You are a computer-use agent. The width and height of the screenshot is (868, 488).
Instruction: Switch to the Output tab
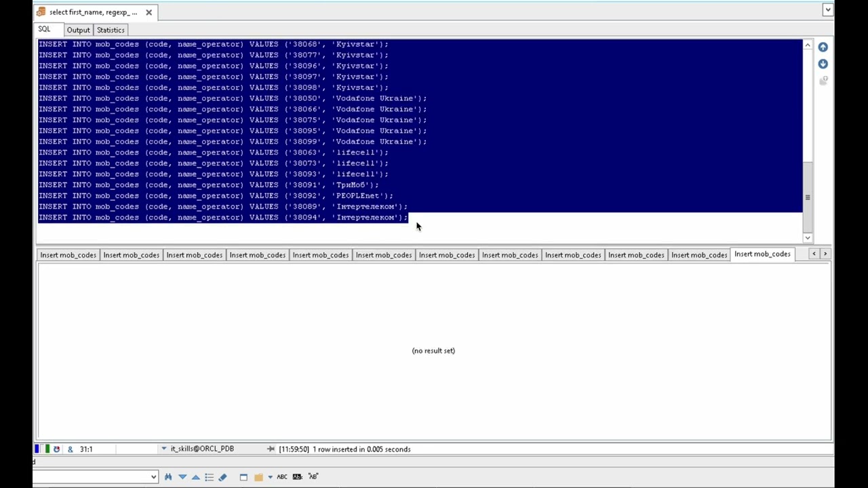[78, 30]
